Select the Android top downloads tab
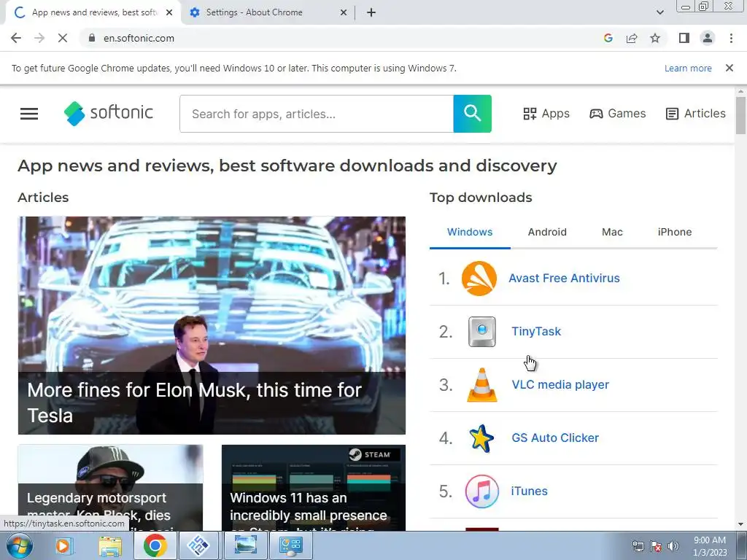The width and height of the screenshot is (747, 560). click(547, 232)
